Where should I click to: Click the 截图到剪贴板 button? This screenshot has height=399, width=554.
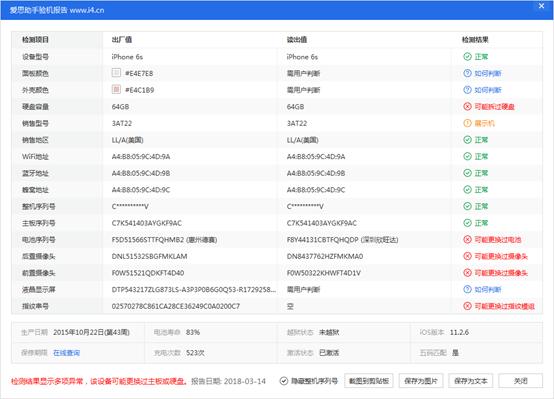click(x=369, y=381)
